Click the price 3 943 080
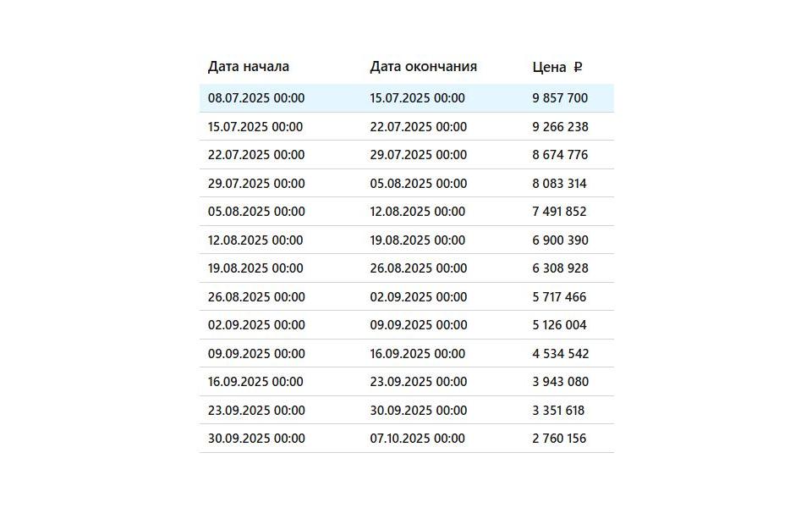 click(560, 382)
